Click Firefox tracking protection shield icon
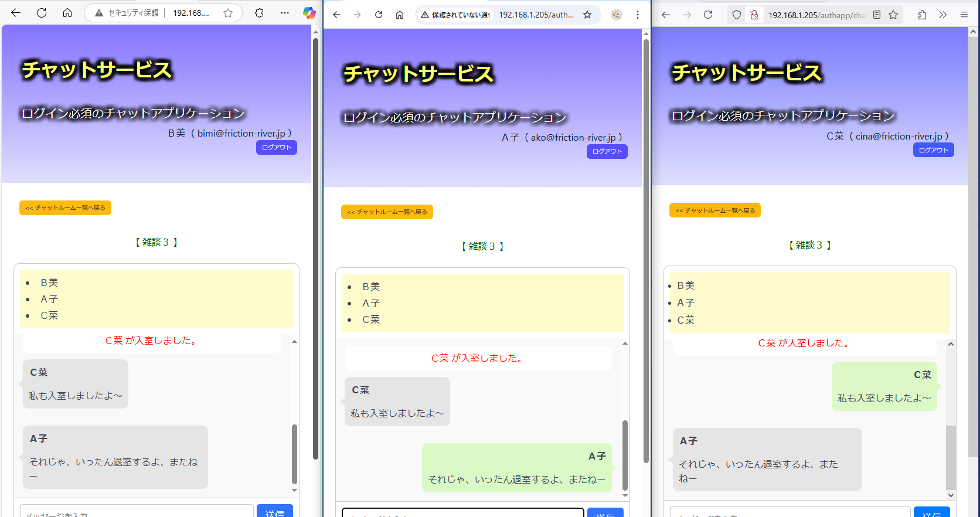Image resolution: width=980 pixels, height=517 pixels. (x=737, y=15)
